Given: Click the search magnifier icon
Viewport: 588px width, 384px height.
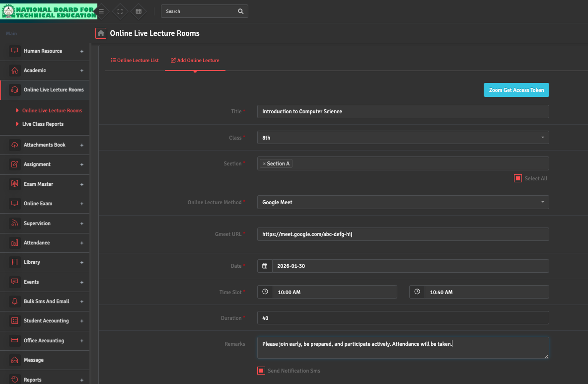Looking at the screenshot, I should tap(241, 11).
